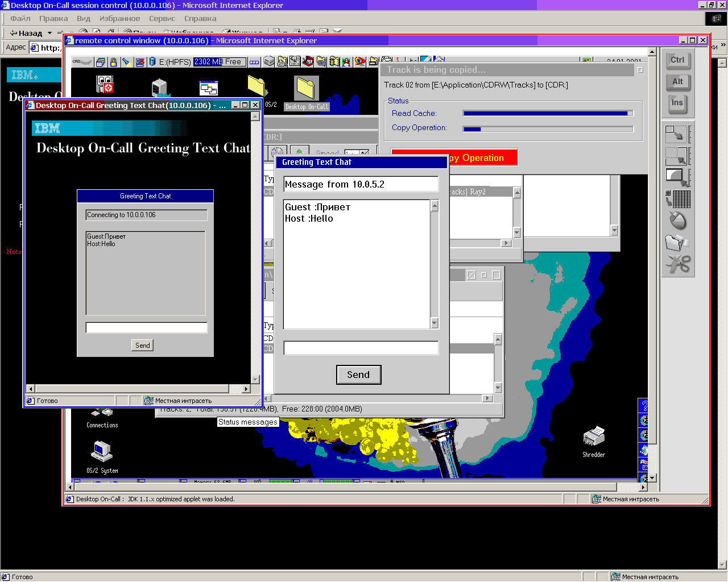Click small button on Track is being copied titlebar
Screen dimensions: 728x582
640,70
